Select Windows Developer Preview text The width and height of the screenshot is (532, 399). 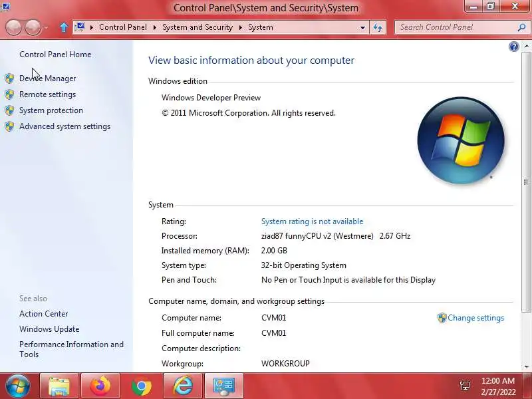click(211, 98)
